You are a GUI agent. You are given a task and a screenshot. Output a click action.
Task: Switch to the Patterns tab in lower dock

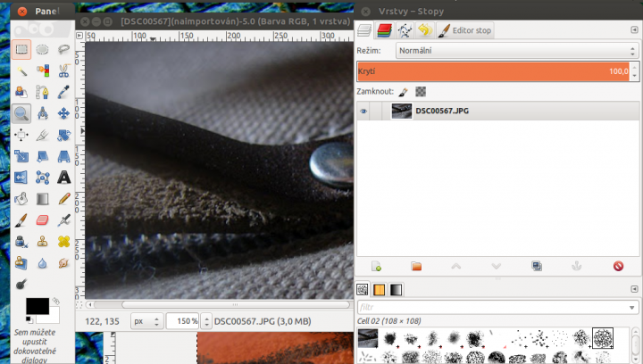pos(380,289)
